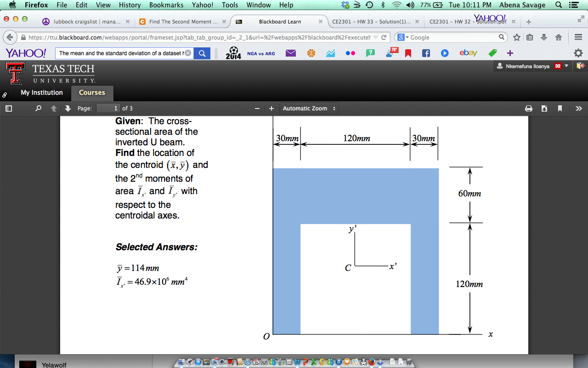This screenshot has height=368, width=588.
Task: Click the PDF page number field
Action: point(108,109)
